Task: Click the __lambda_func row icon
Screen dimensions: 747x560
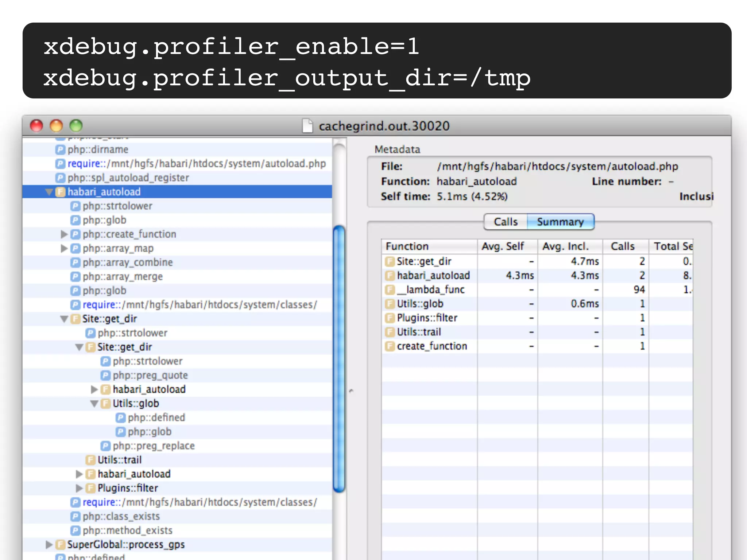Action: (x=390, y=290)
